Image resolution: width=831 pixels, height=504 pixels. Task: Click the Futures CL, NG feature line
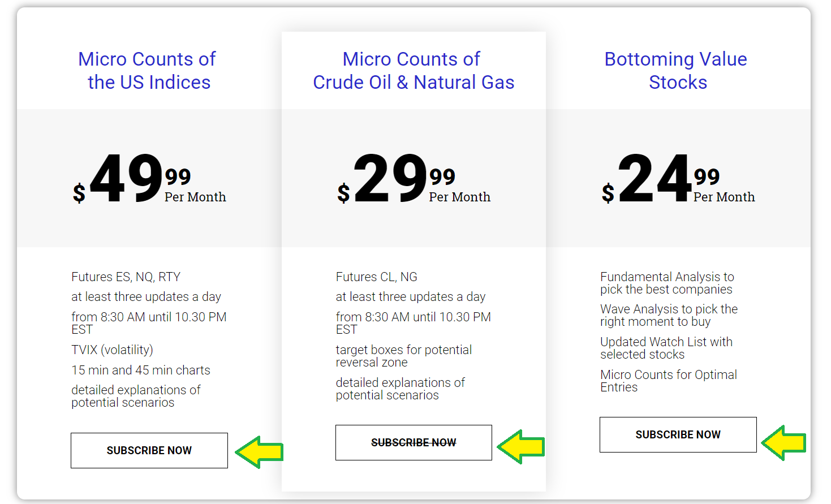point(376,277)
